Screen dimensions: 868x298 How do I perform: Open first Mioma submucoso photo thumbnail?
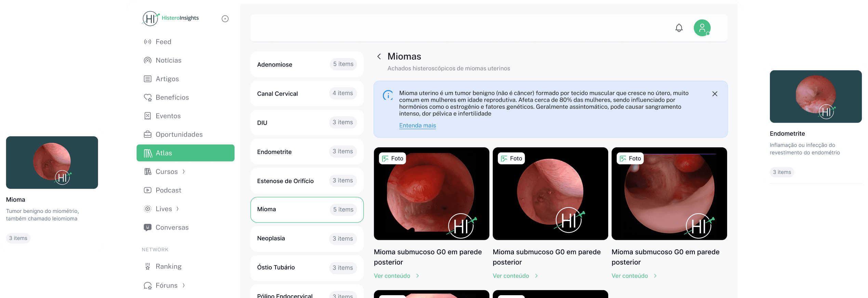(x=431, y=193)
